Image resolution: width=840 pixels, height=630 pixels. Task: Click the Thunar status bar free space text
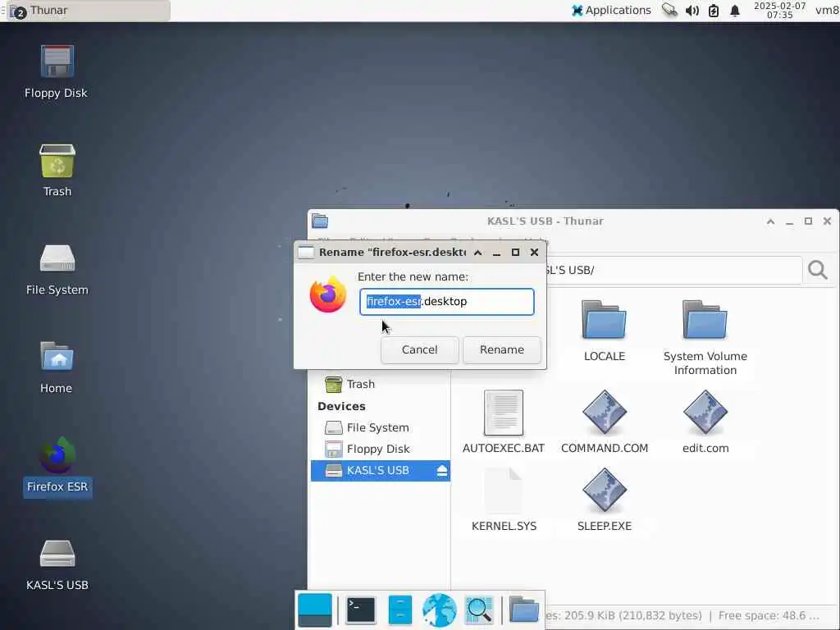click(769, 615)
